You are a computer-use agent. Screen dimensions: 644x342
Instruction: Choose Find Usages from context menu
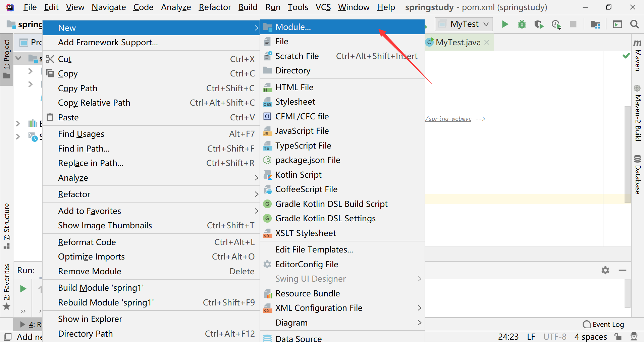[x=151, y=134]
